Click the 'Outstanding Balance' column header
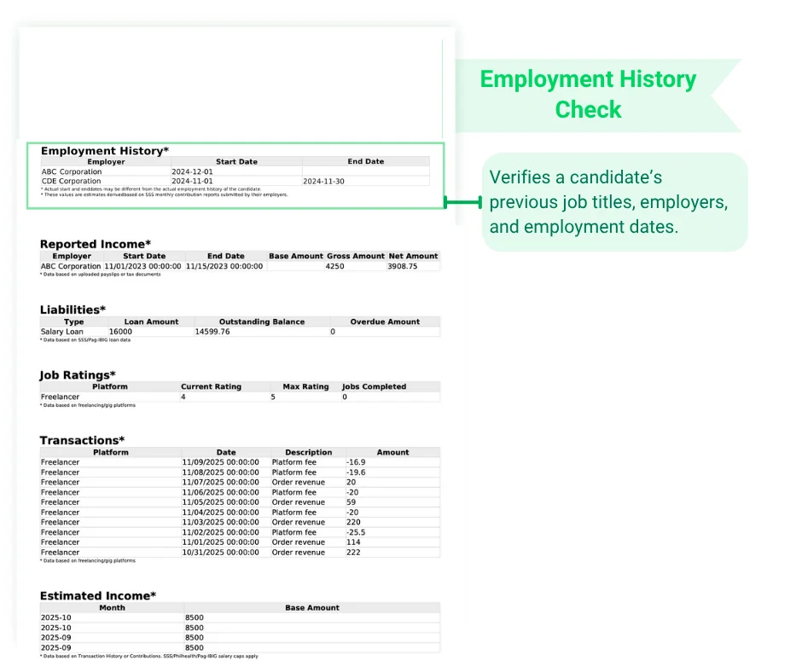Image resolution: width=802 pixels, height=672 pixels. click(x=262, y=322)
